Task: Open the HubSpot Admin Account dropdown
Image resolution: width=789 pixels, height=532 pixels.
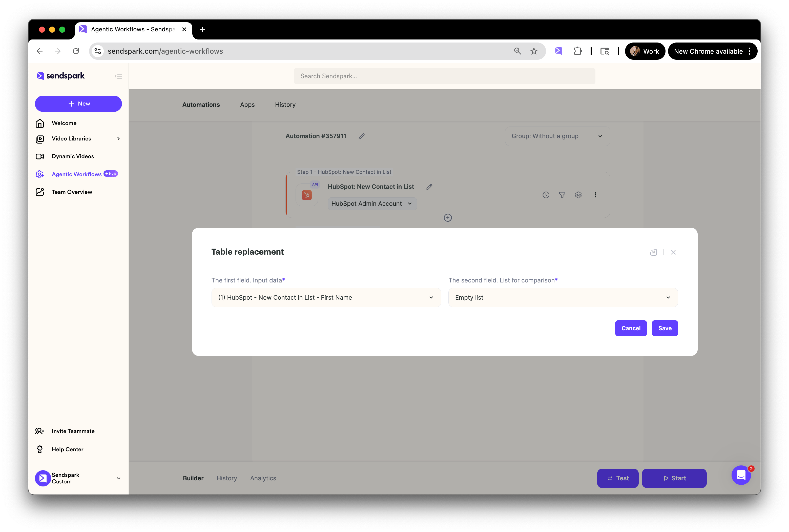Action: click(372, 203)
